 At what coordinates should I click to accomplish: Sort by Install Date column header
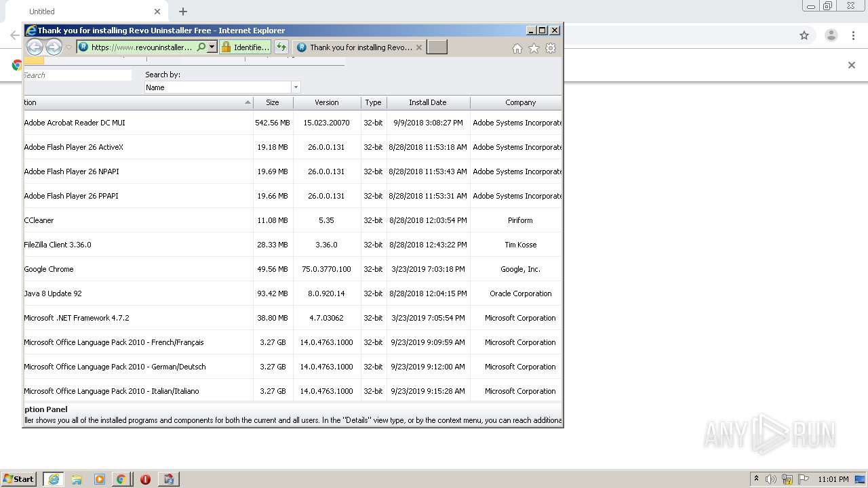click(428, 102)
